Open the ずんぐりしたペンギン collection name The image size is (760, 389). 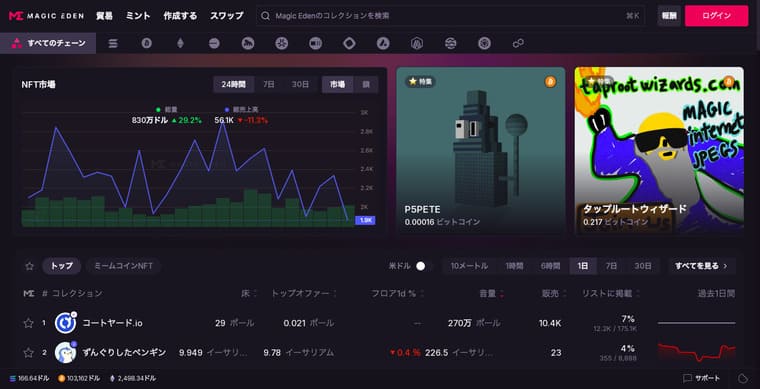click(x=124, y=353)
